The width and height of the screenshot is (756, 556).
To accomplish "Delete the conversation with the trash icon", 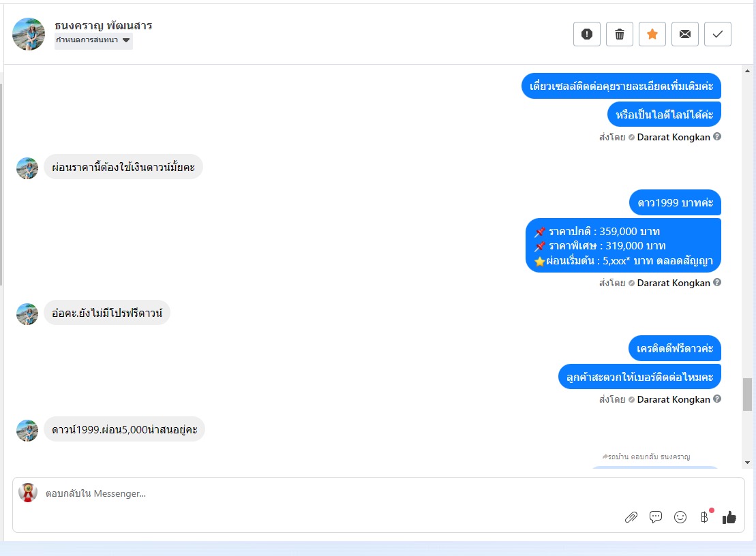I will [x=620, y=34].
